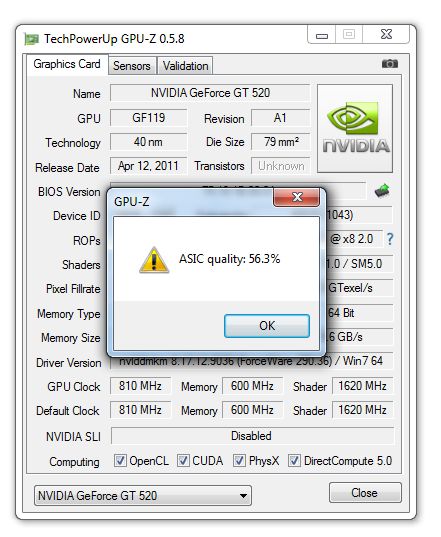Minimize the GPU-Z window
The width and height of the screenshot is (441, 537).
[x=322, y=35]
